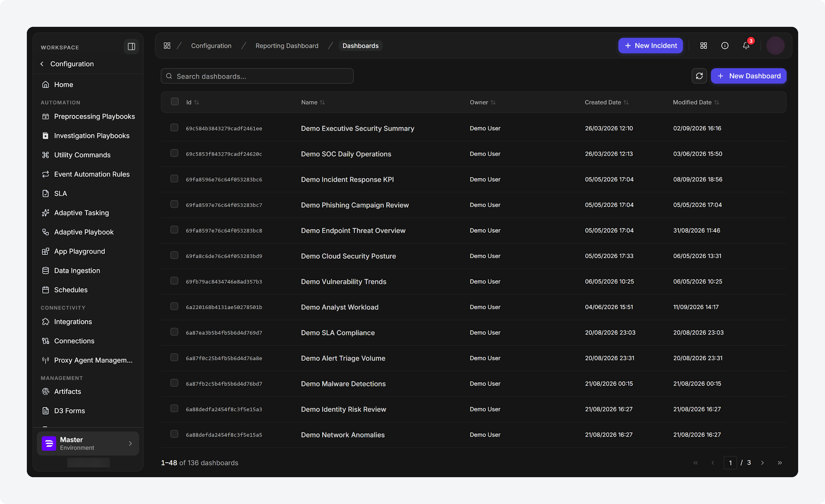This screenshot has height=504, width=825.
Task: Open Demo Malware Detections dashboard
Action: [343, 384]
